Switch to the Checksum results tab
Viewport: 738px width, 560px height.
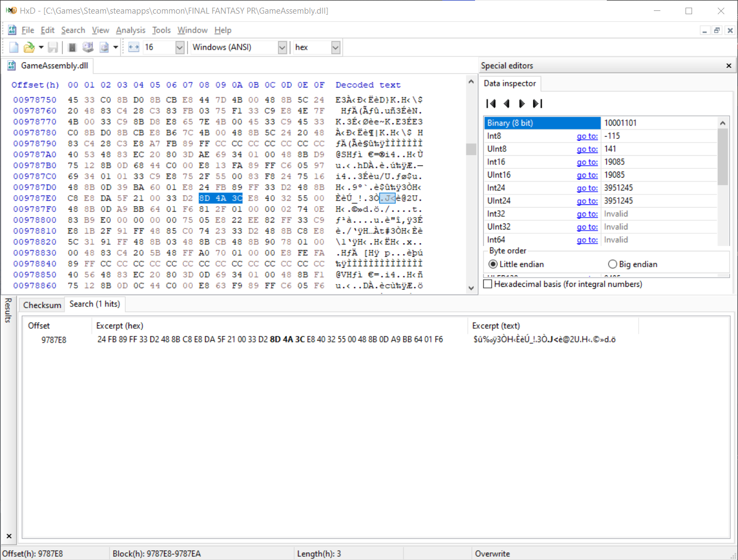click(x=42, y=305)
